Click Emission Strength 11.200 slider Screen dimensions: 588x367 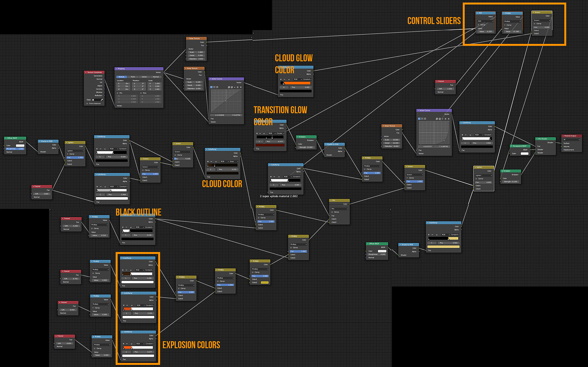tap(510, 182)
